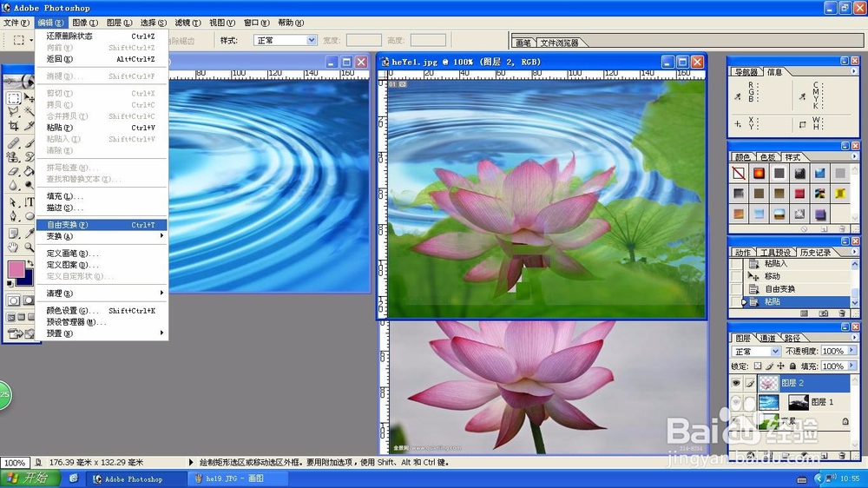The image size is (868, 488).
Task: Open the 滤镜 menu in menu bar
Action: pyautogui.click(x=187, y=23)
